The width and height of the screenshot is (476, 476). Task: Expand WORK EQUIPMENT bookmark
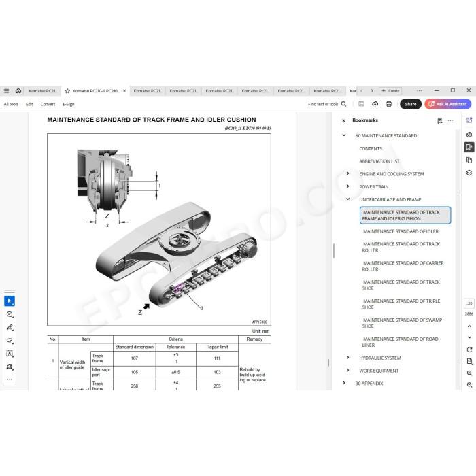(348, 370)
